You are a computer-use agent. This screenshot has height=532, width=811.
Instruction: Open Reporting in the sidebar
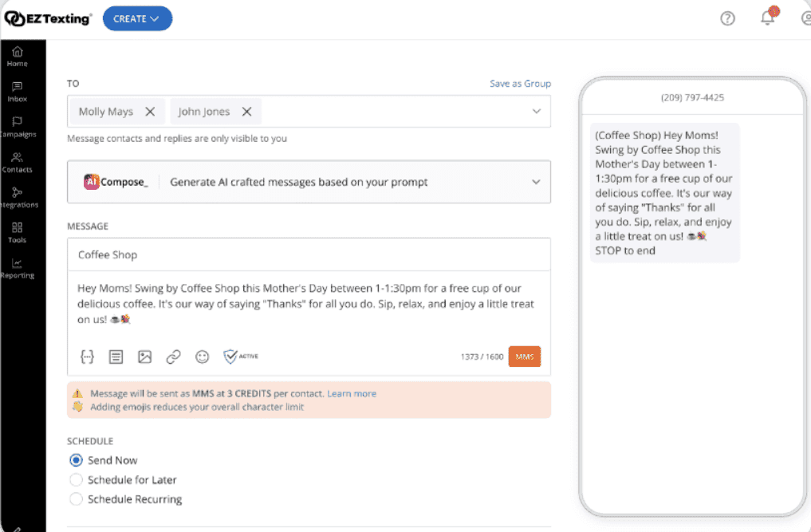(17, 268)
